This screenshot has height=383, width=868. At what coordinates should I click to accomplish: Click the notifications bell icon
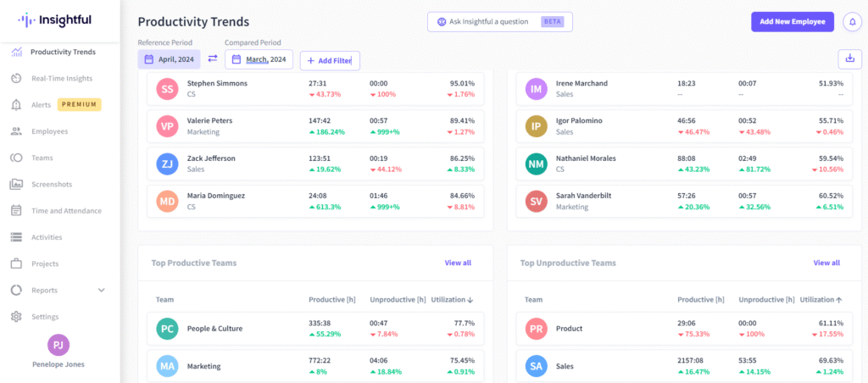tap(850, 22)
